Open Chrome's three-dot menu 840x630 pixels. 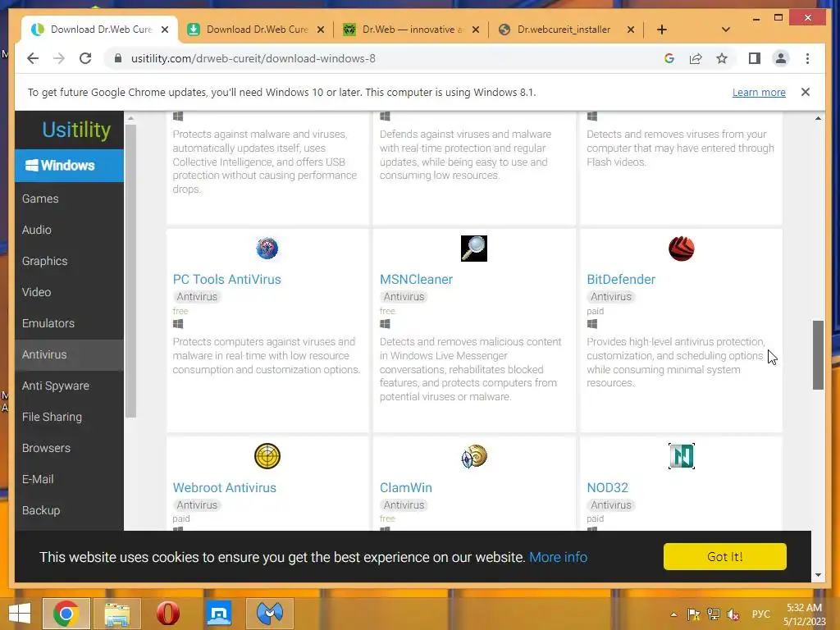[807, 58]
